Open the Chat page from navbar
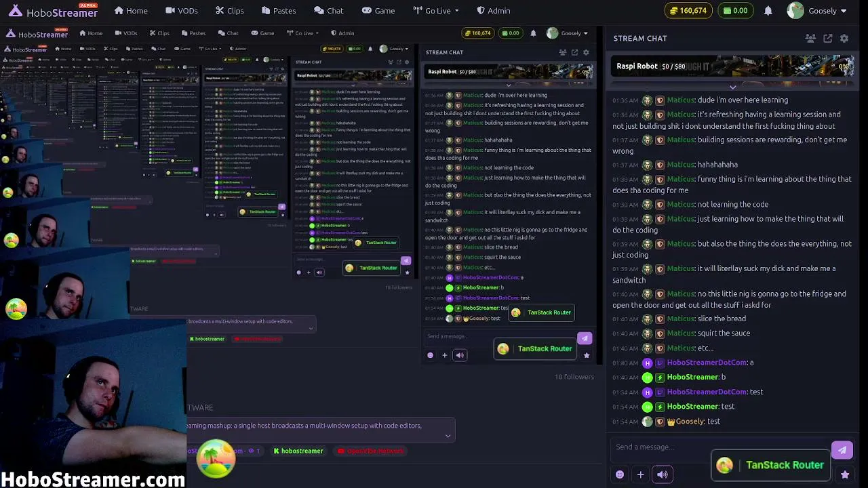This screenshot has height=488, width=868. (x=329, y=11)
